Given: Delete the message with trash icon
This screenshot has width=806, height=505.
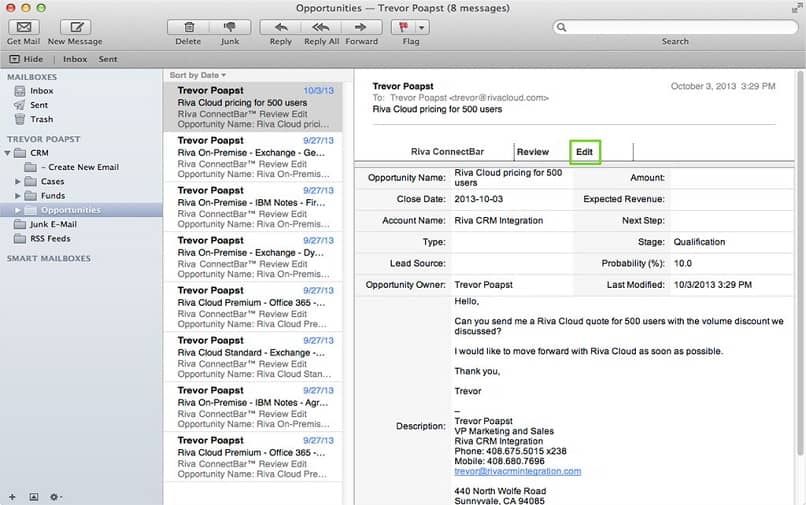Looking at the screenshot, I should click(188, 27).
